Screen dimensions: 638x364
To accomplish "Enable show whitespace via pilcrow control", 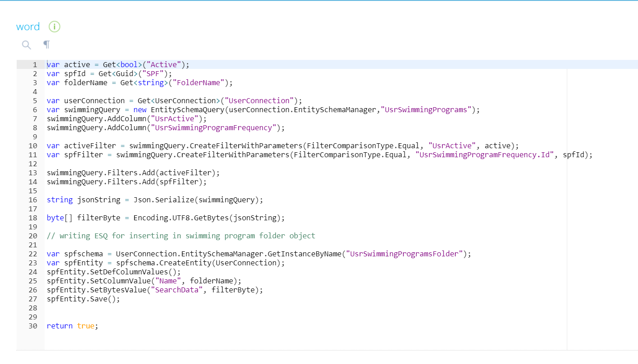I will [46, 45].
